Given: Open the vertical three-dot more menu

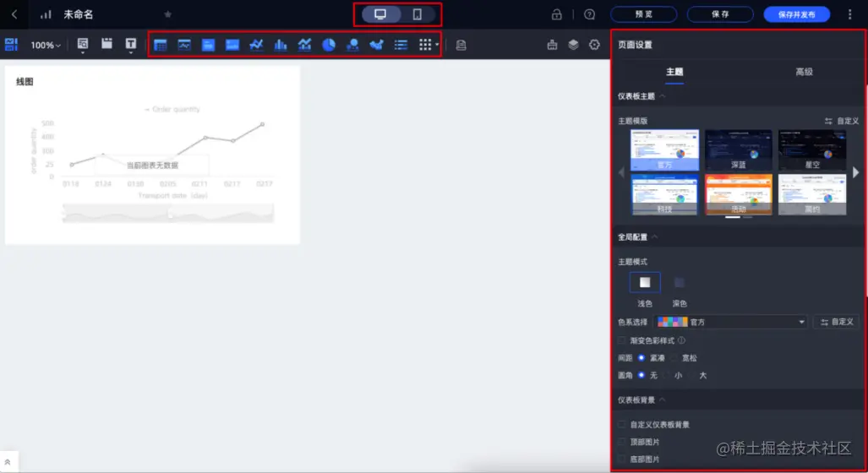Looking at the screenshot, I should [x=849, y=14].
